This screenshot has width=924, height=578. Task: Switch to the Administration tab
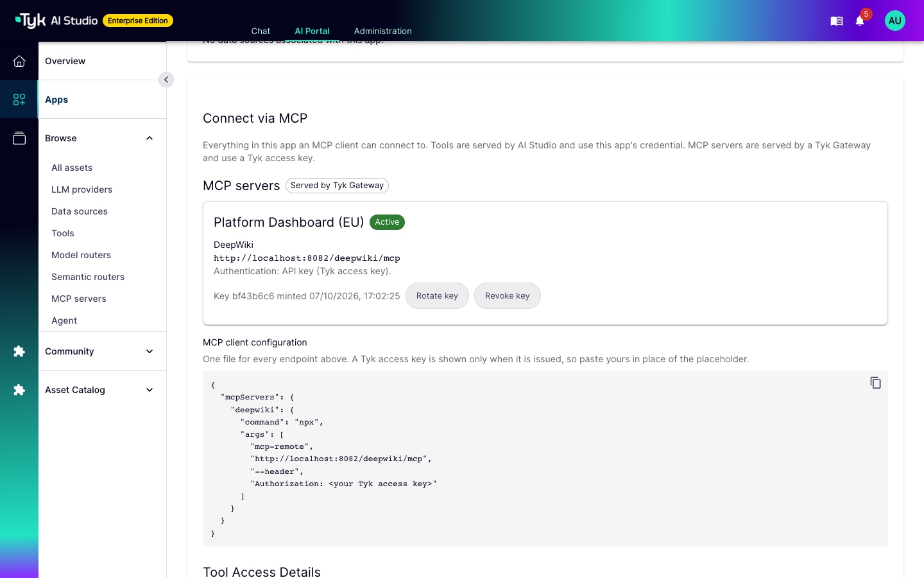[382, 31]
